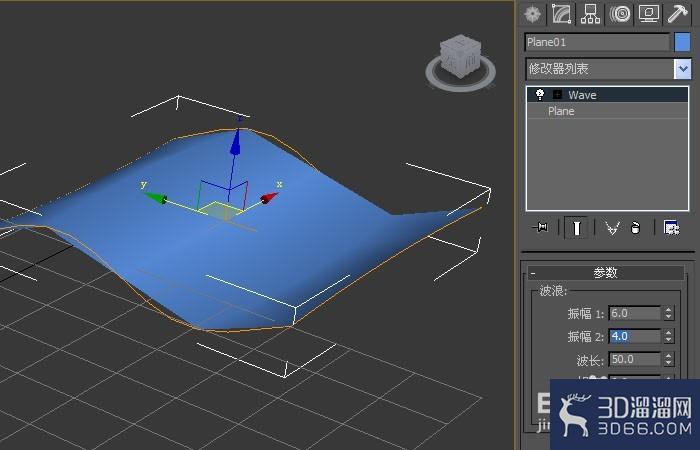
Task: Click Make Unique icon
Action: [612, 228]
